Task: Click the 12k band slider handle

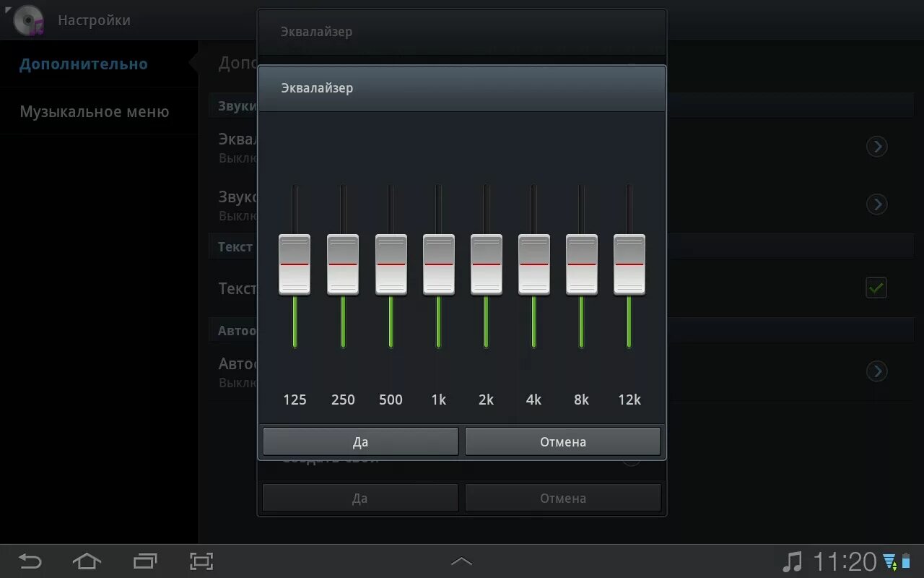Action: tap(629, 264)
